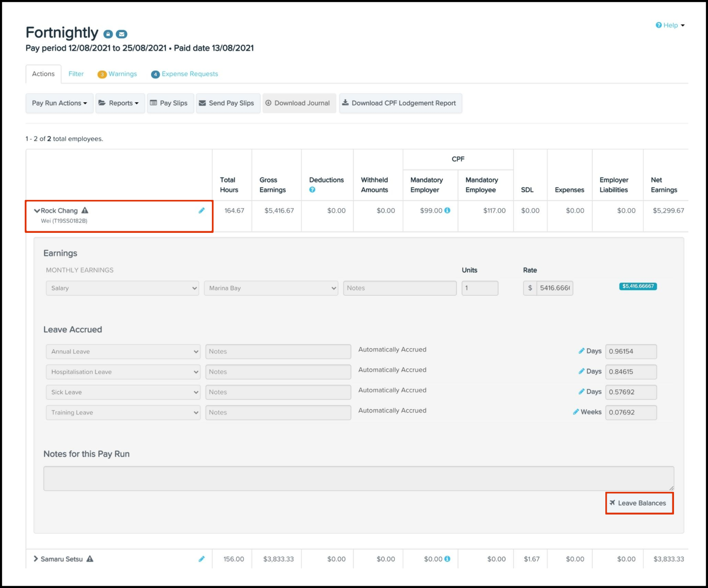Click info icon beside $99.00 employer CPF
The image size is (708, 588).
[x=447, y=210]
